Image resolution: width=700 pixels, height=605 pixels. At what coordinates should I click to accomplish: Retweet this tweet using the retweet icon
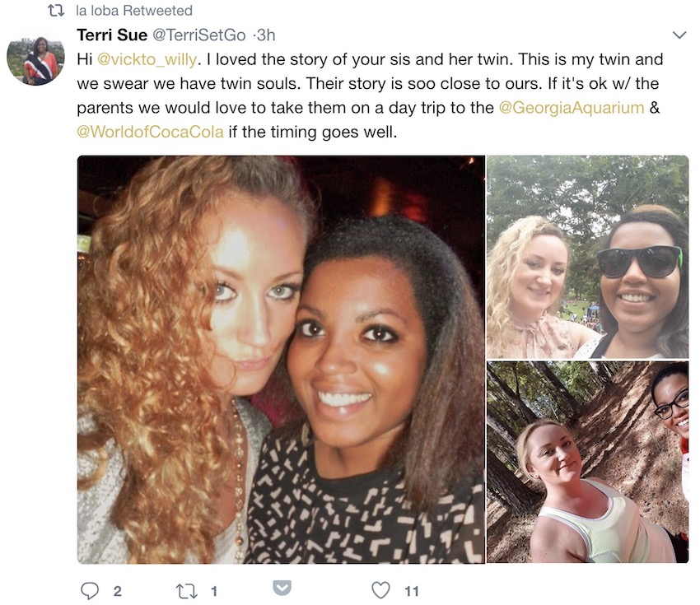[x=188, y=591]
